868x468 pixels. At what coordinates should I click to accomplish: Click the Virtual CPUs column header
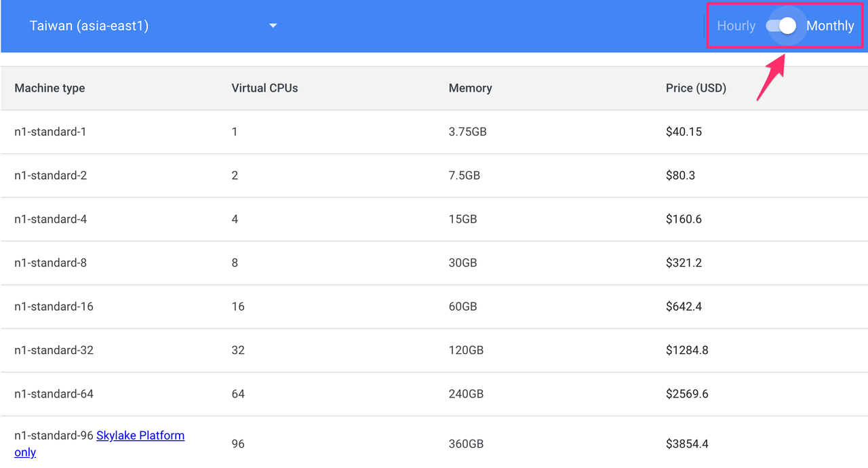[264, 87]
